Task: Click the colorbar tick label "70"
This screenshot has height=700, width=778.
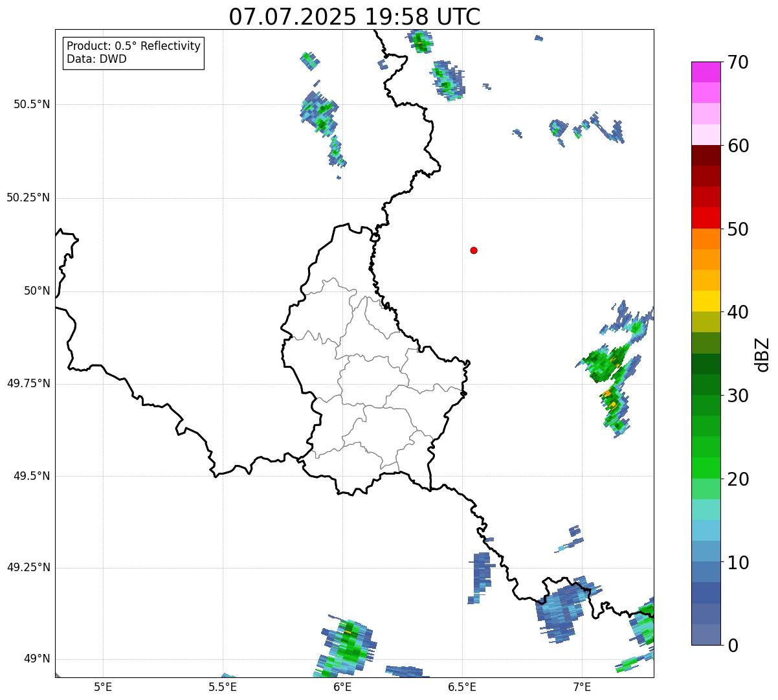Action: click(x=738, y=63)
